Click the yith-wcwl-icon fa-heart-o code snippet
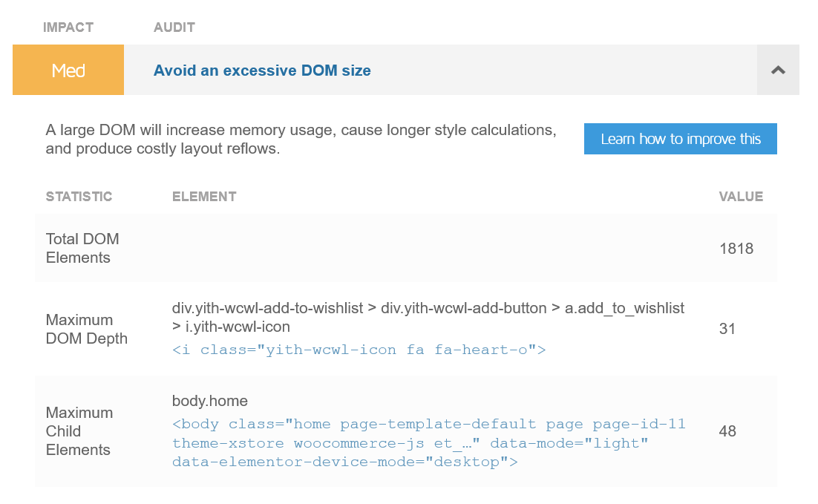The height and width of the screenshot is (504, 818). (359, 350)
